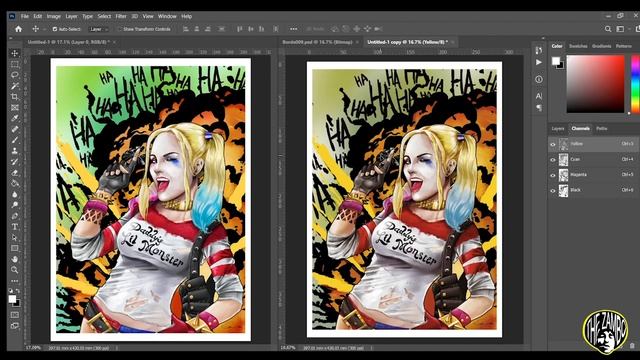Select the Hand tool
The image size is (640, 360).
click(x=15, y=259)
